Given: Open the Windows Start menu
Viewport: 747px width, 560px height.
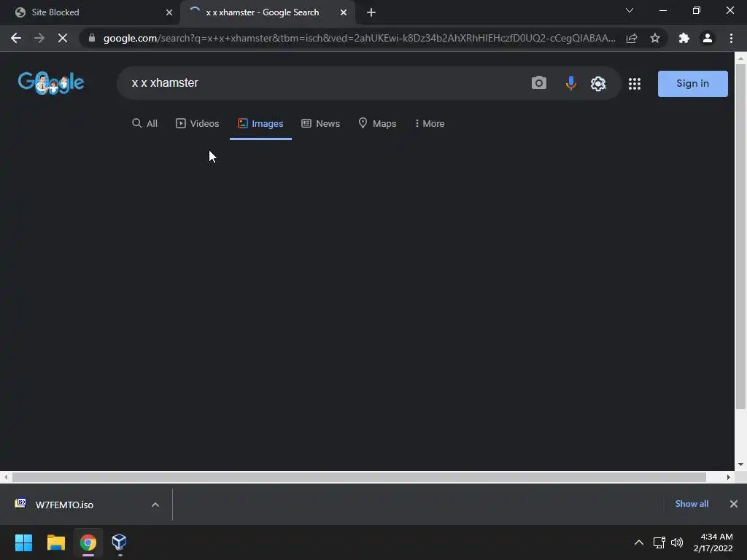Looking at the screenshot, I should (23, 542).
